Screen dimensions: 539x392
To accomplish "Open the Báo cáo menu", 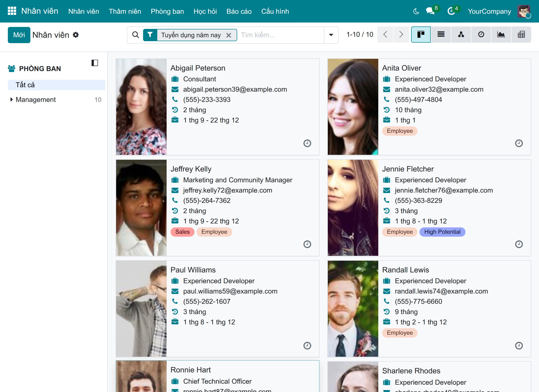I will [239, 11].
